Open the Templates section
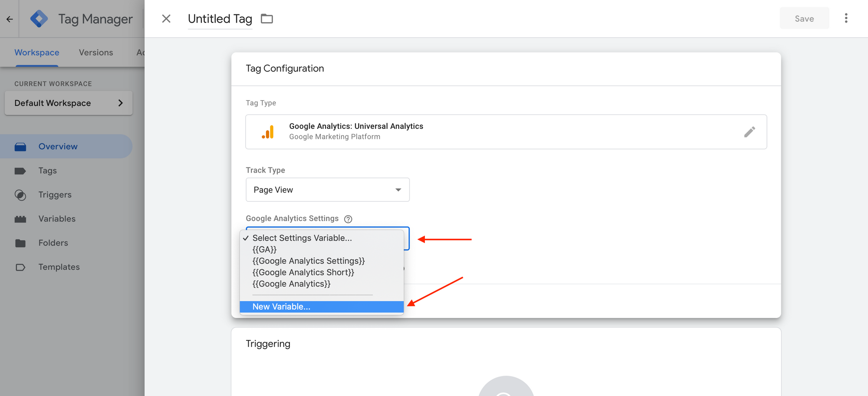The height and width of the screenshot is (396, 868). (x=66, y=267)
